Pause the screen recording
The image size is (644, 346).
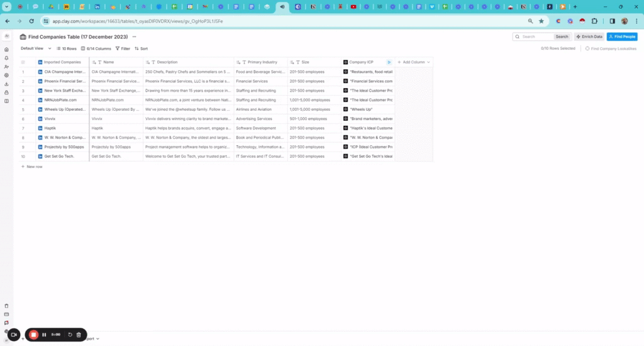[x=44, y=335]
